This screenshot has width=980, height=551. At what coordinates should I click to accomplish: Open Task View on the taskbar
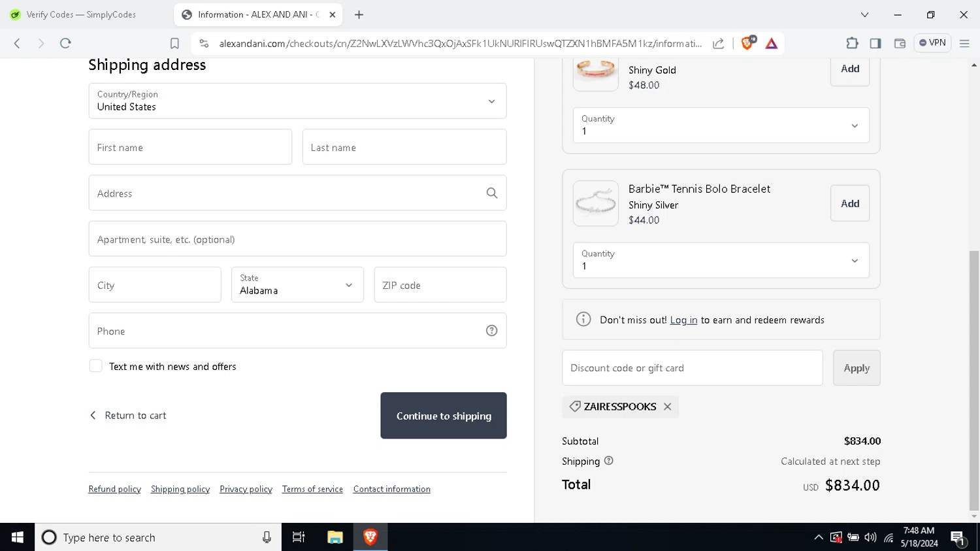point(299,537)
